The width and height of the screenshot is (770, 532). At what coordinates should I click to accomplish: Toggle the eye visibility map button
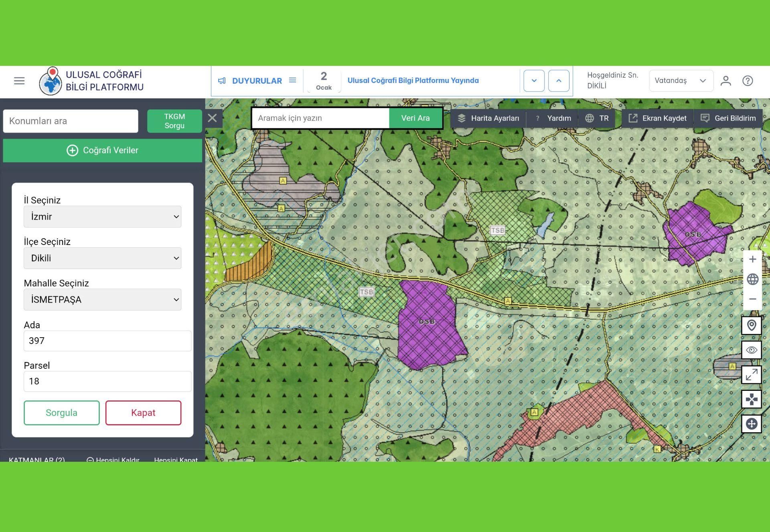point(752,350)
